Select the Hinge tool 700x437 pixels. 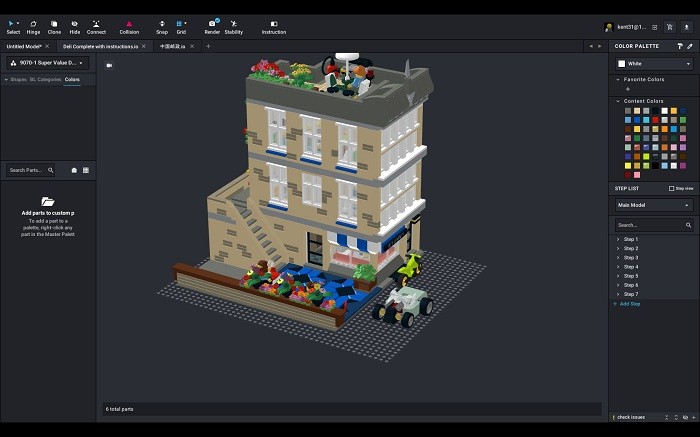tap(33, 26)
